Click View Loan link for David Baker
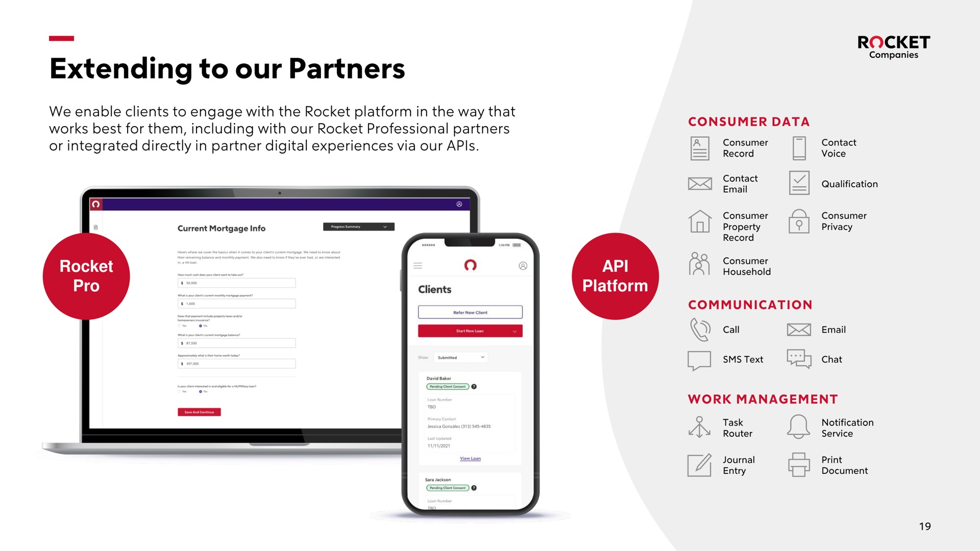980x551 pixels. click(x=470, y=458)
